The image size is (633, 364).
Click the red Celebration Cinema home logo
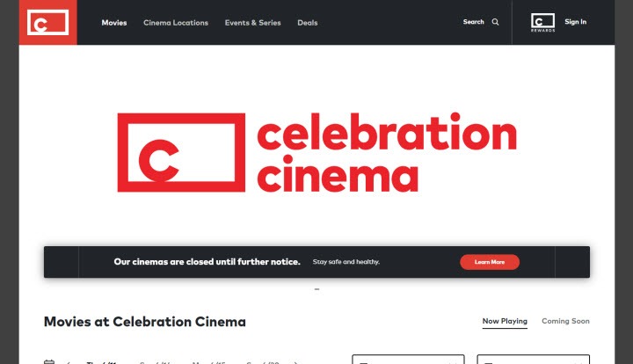click(x=47, y=22)
